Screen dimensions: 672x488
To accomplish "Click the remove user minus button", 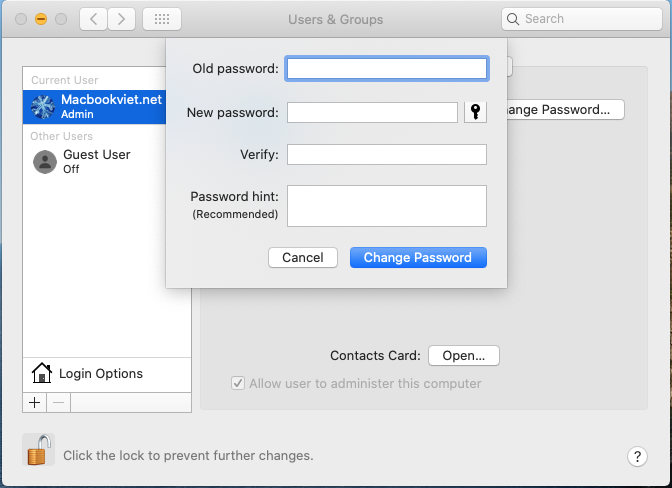I will (58, 402).
